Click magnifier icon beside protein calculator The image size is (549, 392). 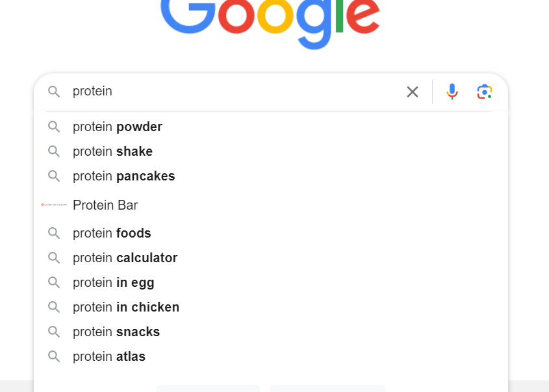54,258
